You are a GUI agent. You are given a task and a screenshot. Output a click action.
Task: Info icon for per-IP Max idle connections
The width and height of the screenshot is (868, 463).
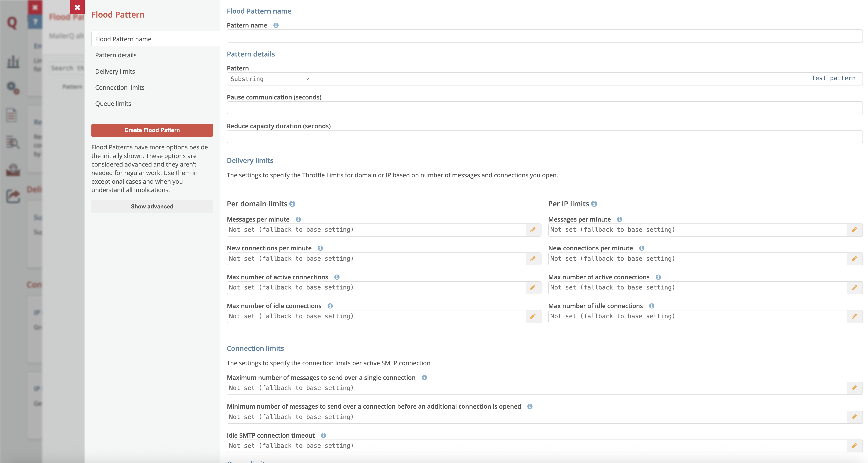[652, 306]
